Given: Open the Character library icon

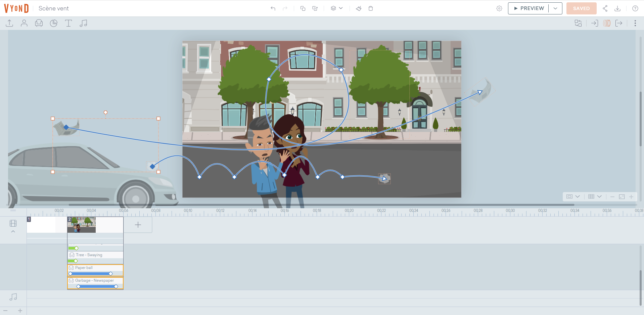Looking at the screenshot, I should coord(24,23).
